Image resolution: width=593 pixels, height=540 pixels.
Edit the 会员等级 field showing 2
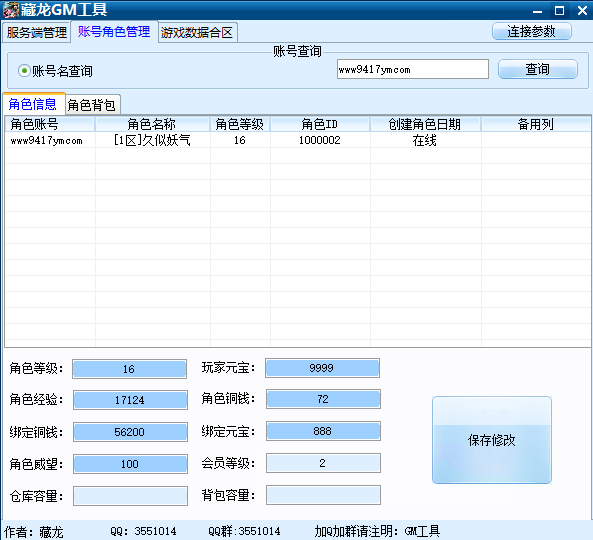tap(323, 463)
